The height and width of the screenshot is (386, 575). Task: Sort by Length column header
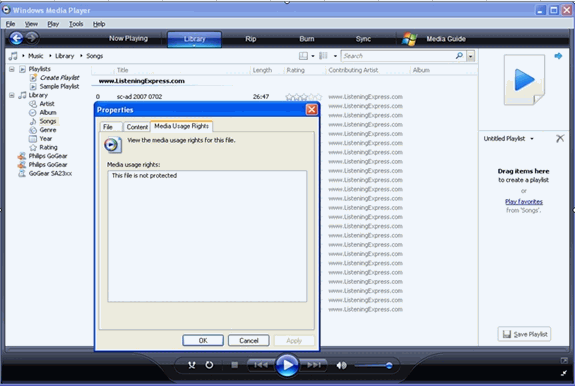click(x=262, y=70)
